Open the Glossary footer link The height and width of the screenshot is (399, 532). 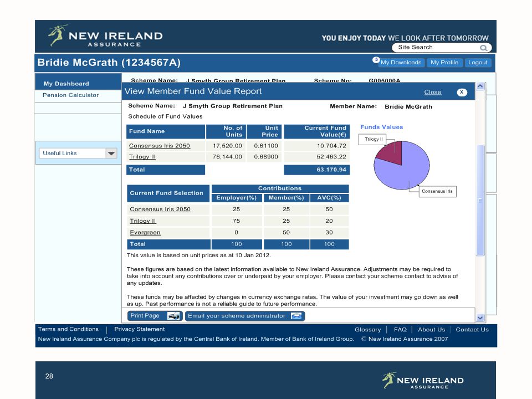(x=368, y=329)
